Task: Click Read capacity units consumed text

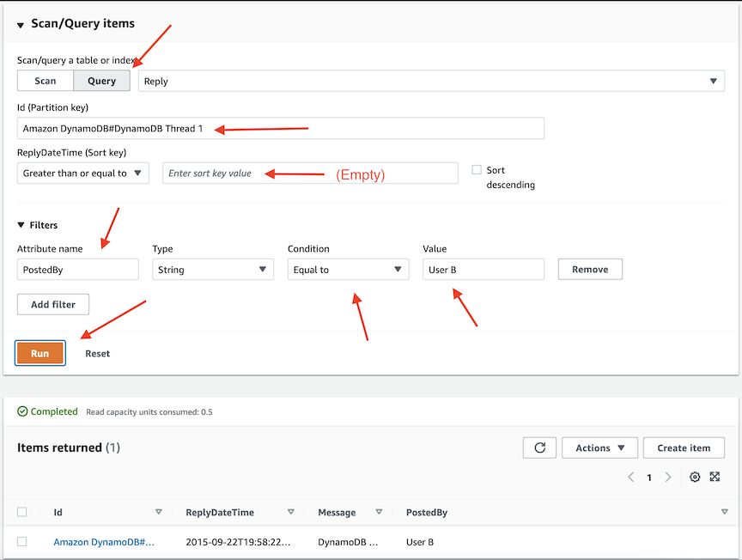Action: [149, 411]
